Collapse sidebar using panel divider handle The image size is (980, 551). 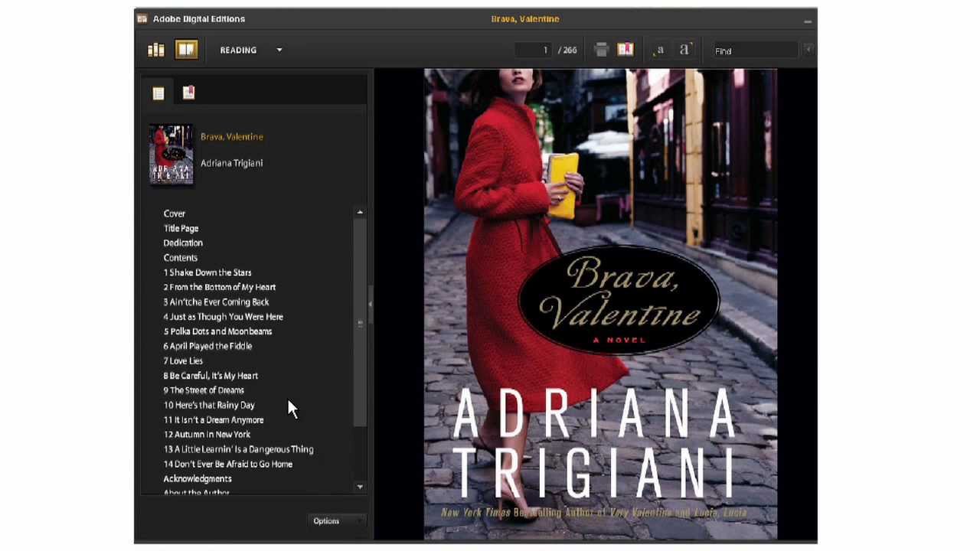pos(370,304)
